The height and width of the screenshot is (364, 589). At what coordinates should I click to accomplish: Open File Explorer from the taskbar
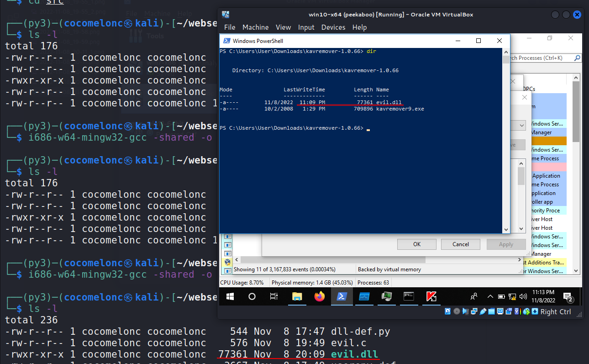point(297,297)
